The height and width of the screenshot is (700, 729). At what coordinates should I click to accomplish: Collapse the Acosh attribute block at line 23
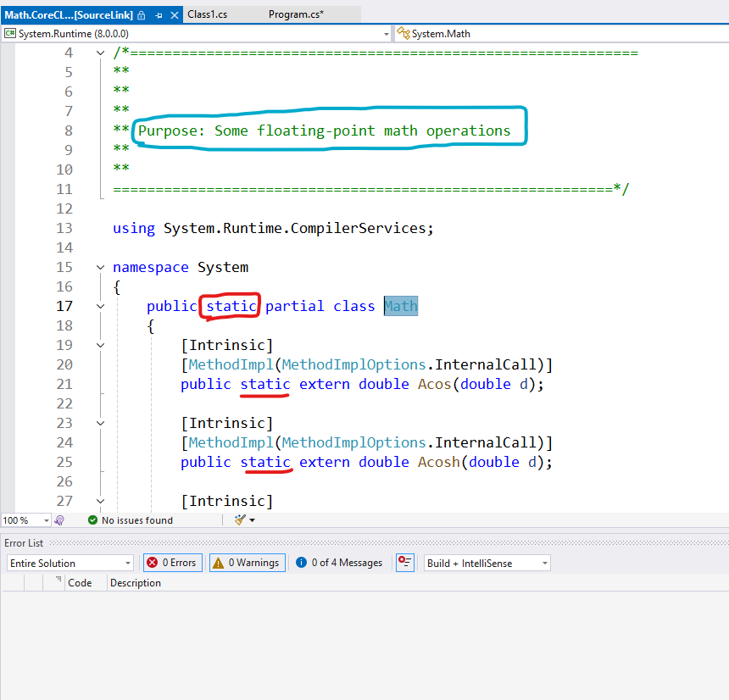100,423
